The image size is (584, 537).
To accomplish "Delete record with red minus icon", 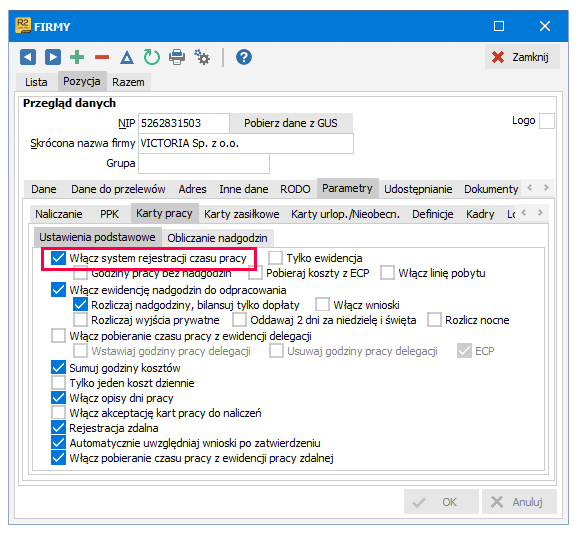I will (x=102, y=57).
